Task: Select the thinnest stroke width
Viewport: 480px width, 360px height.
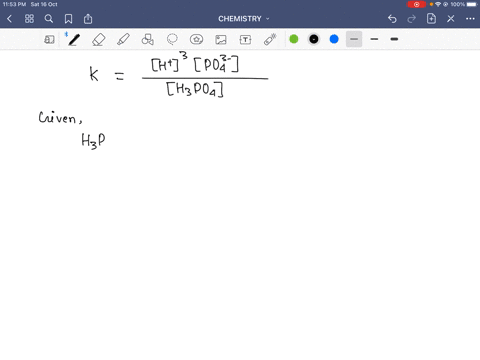Action: (x=354, y=39)
